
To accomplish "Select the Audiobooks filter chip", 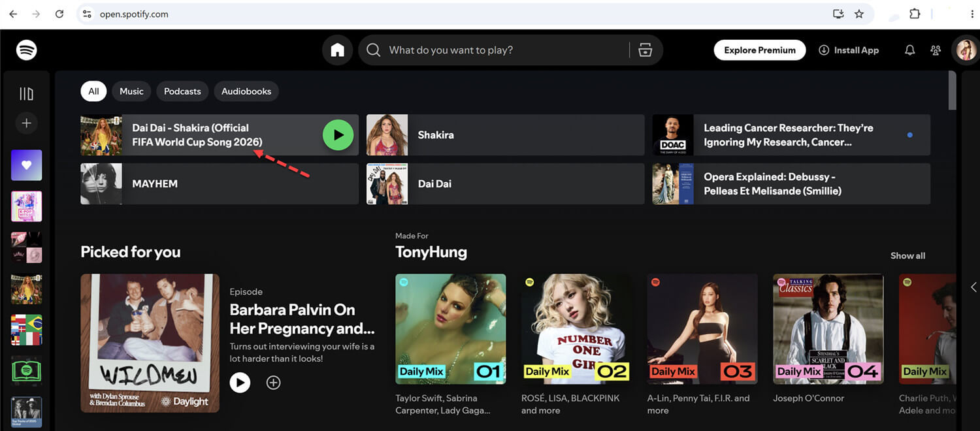I will coord(246,91).
